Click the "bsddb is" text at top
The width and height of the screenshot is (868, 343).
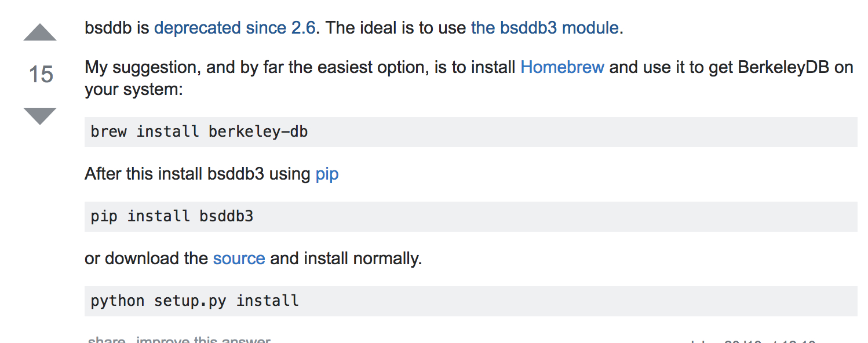pos(117,28)
